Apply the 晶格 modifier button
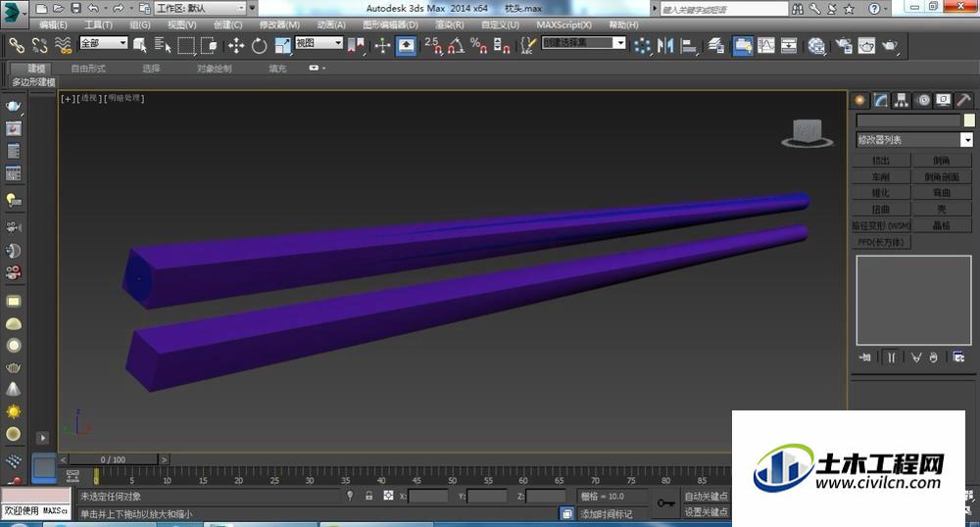 942,225
